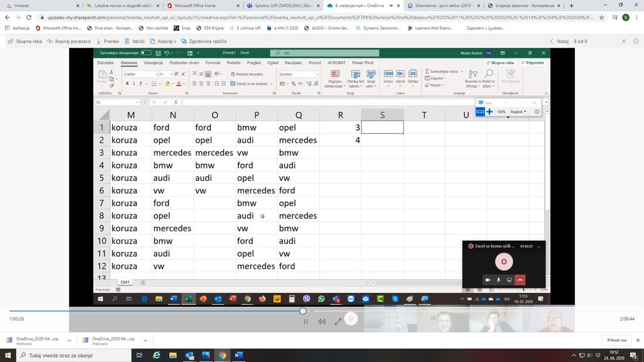Click the Prikaži vse downloads button

pyautogui.click(x=616, y=340)
